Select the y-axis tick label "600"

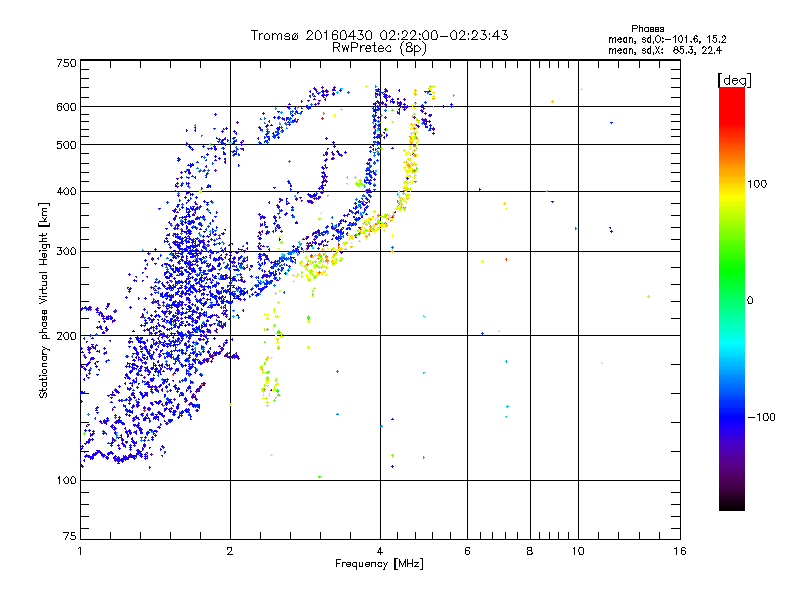[66, 107]
